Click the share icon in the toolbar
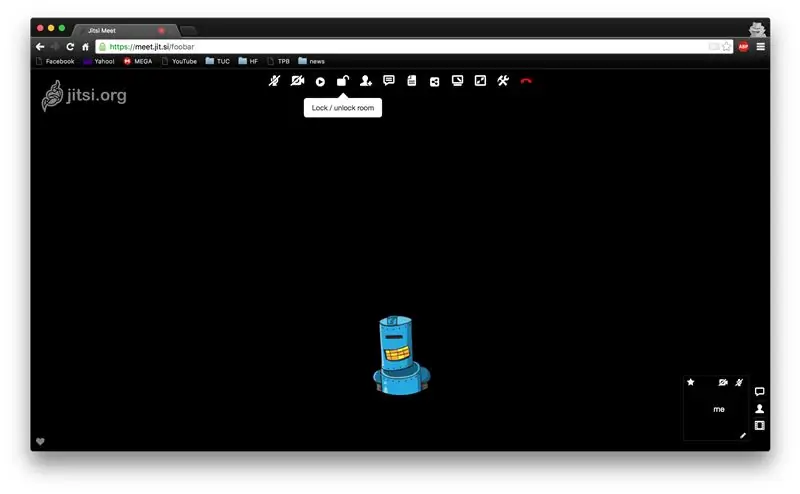 (x=434, y=82)
